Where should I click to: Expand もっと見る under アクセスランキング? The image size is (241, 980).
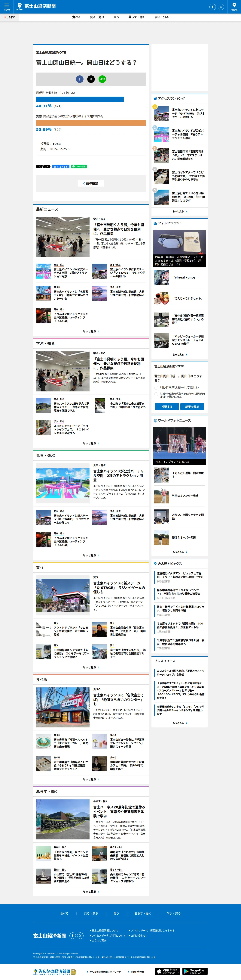(180, 212)
